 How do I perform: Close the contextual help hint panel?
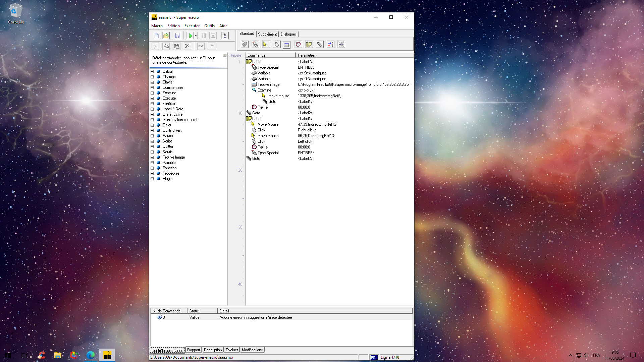(225, 56)
